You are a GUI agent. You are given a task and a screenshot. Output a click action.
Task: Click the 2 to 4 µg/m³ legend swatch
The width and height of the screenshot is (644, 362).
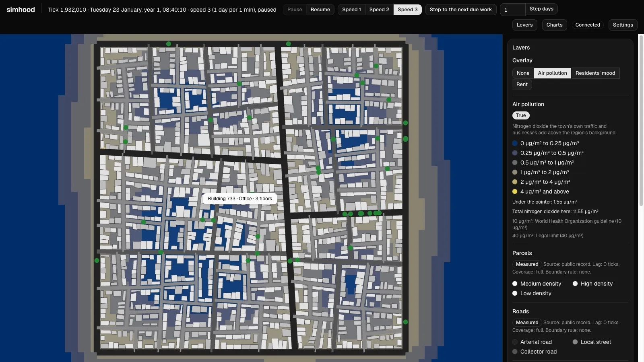(x=515, y=182)
